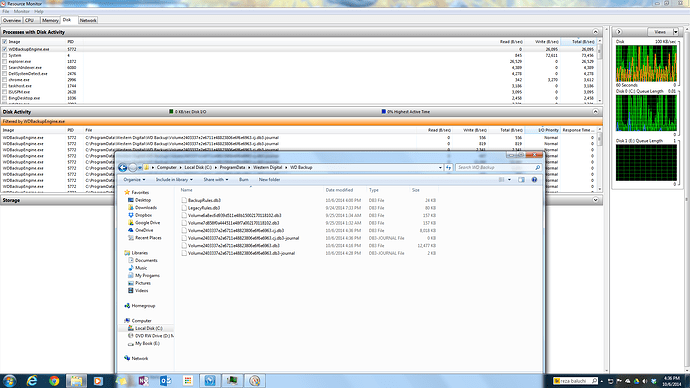Click Western Digital in the address breadcrumb
Viewport: 690px width, 388px height.
(x=268, y=168)
